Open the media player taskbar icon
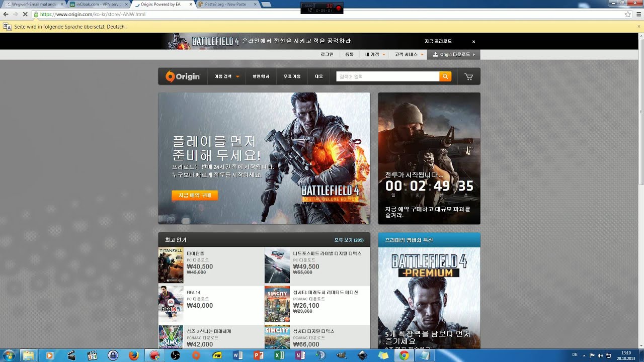This screenshot has width=644, height=362. click(x=49, y=355)
